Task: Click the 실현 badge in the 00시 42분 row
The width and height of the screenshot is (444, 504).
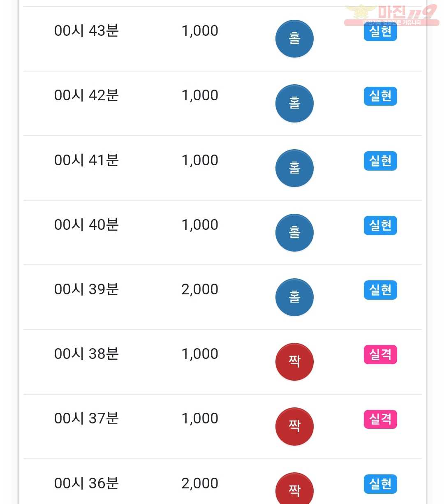Action: [380, 96]
